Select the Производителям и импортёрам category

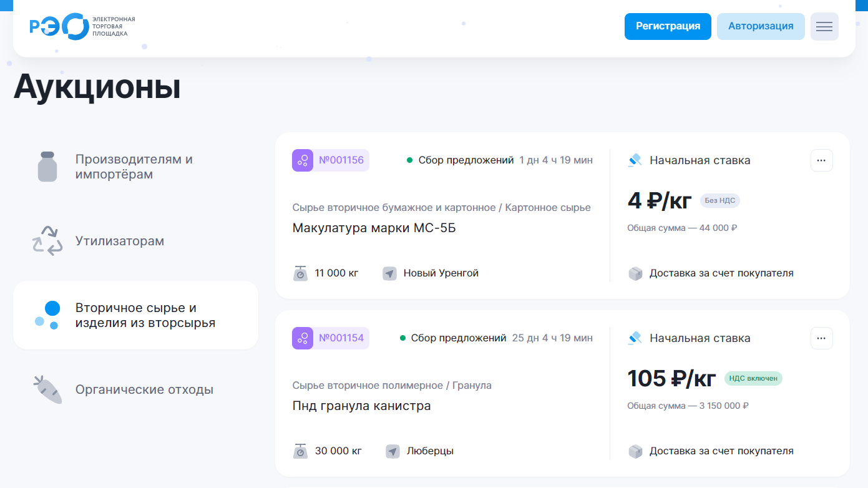pyautogui.click(x=135, y=167)
